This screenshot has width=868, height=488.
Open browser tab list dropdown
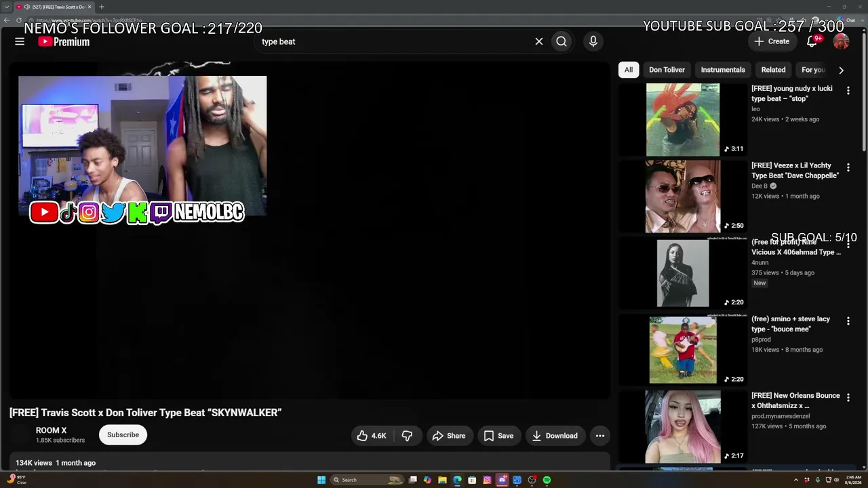[6, 7]
